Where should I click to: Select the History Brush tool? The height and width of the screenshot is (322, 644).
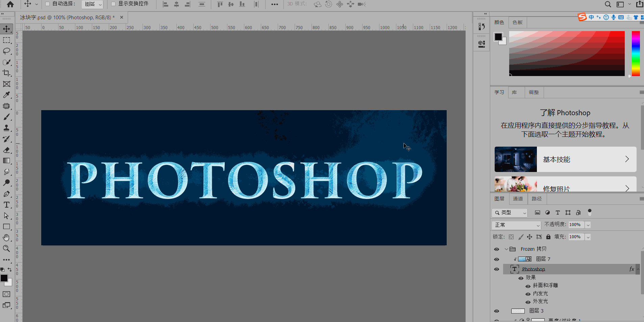pyautogui.click(x=6, y=139)
